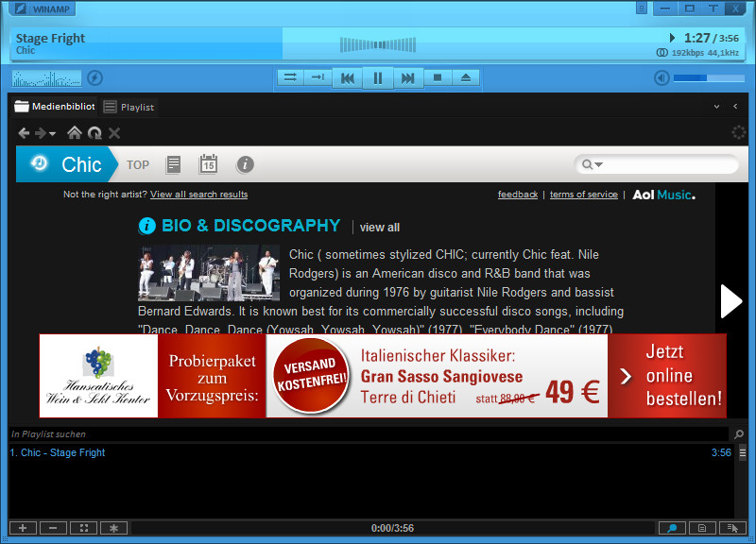
Task: Open the feedback link
Action: point(517,195)
